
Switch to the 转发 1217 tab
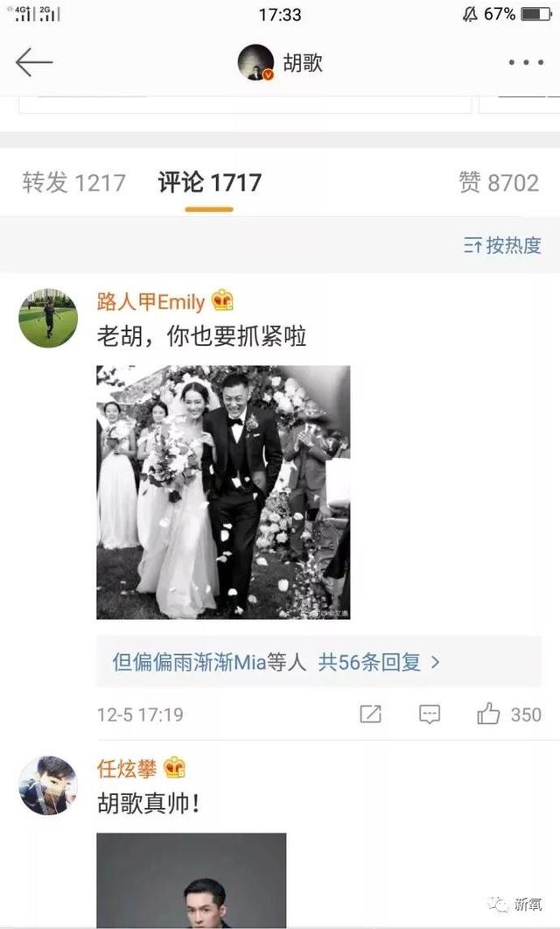(x=74, y=182)
